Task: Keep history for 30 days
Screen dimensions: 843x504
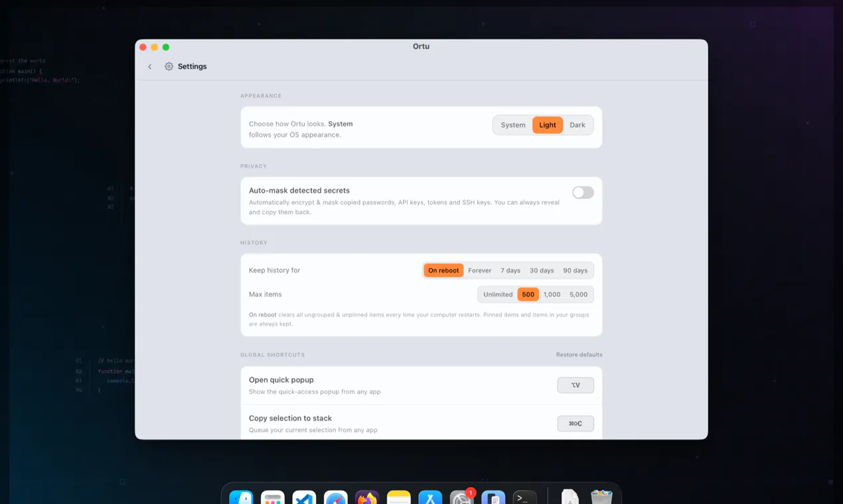Action: [x=542, y=271]
